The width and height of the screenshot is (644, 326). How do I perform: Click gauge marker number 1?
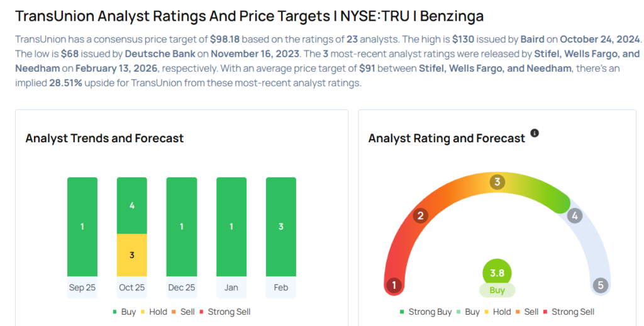(x=394, y=286)
